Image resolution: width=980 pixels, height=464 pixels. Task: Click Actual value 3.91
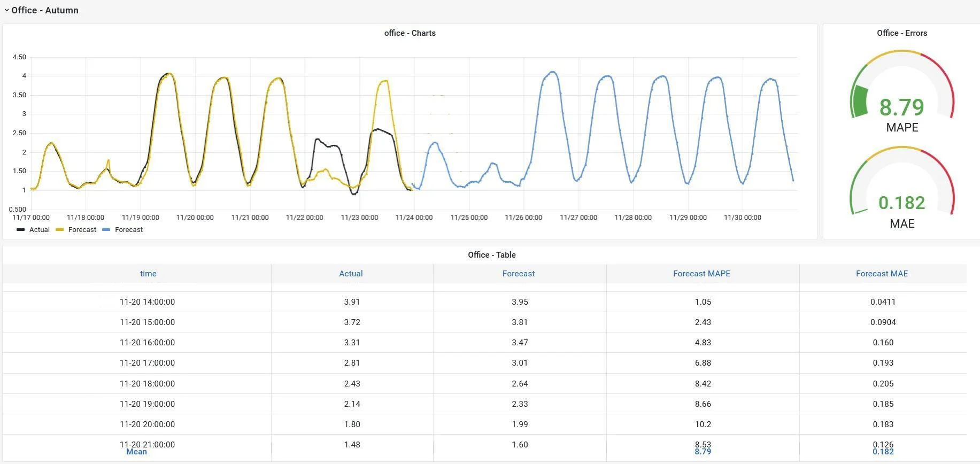[352, 302]
